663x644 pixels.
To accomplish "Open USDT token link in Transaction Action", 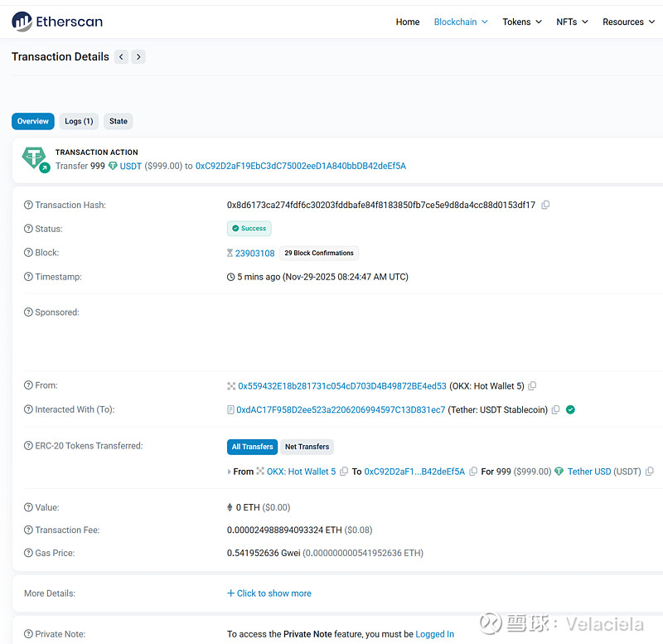I will pos(131,166).
